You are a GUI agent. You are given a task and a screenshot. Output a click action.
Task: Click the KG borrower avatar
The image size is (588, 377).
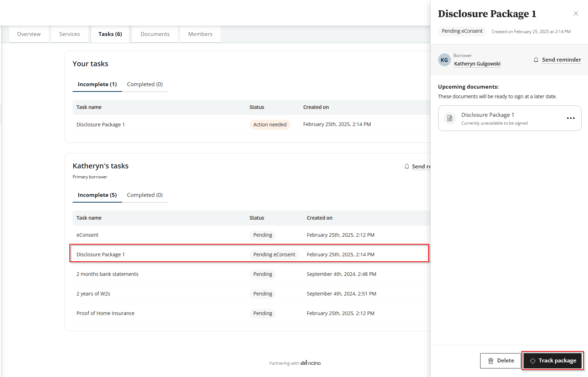444,60
